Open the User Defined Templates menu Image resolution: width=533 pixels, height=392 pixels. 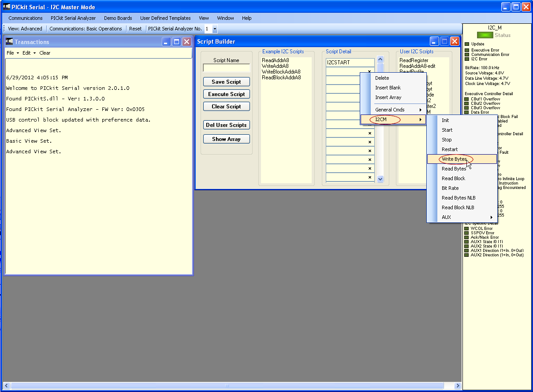(x=165, y=18)
